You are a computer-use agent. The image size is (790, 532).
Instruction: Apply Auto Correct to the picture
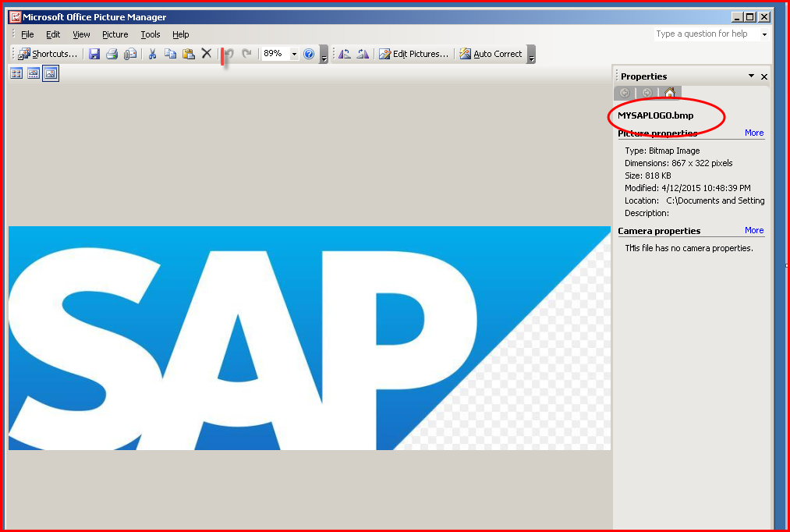pyautogui.click(x=496, y=53)
